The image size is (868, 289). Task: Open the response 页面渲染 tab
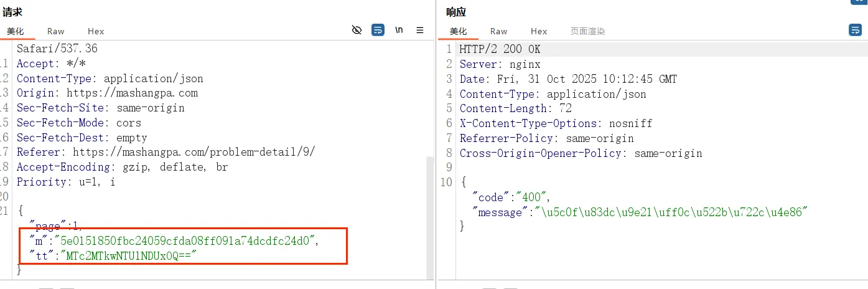click(x=587, y=31)
